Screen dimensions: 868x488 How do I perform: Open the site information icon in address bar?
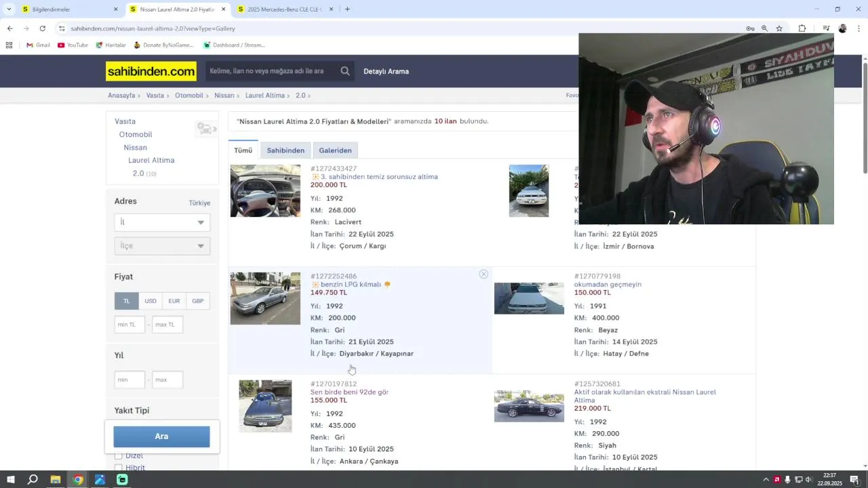coord(62,28)
